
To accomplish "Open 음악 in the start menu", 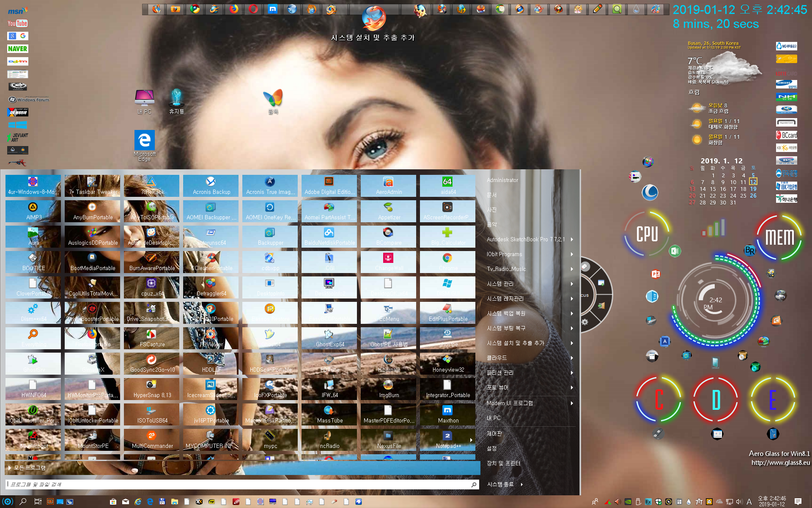I will [x=492, y=224].
